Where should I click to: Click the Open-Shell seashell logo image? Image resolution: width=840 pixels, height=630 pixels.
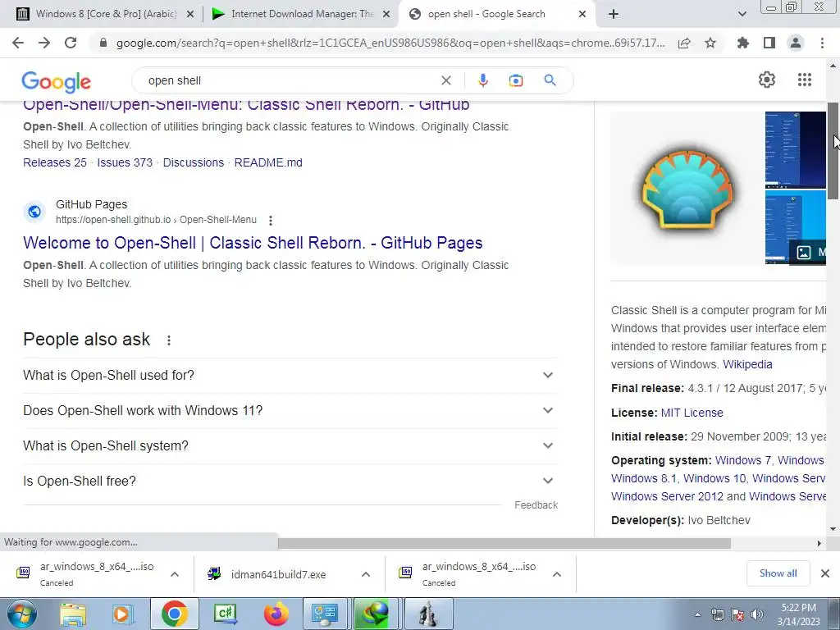point(688,188)
